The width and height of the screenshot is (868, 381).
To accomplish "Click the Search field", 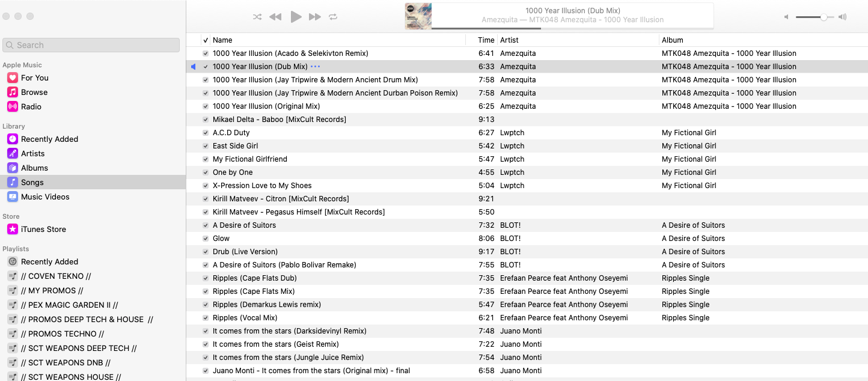I will [91, 45].
